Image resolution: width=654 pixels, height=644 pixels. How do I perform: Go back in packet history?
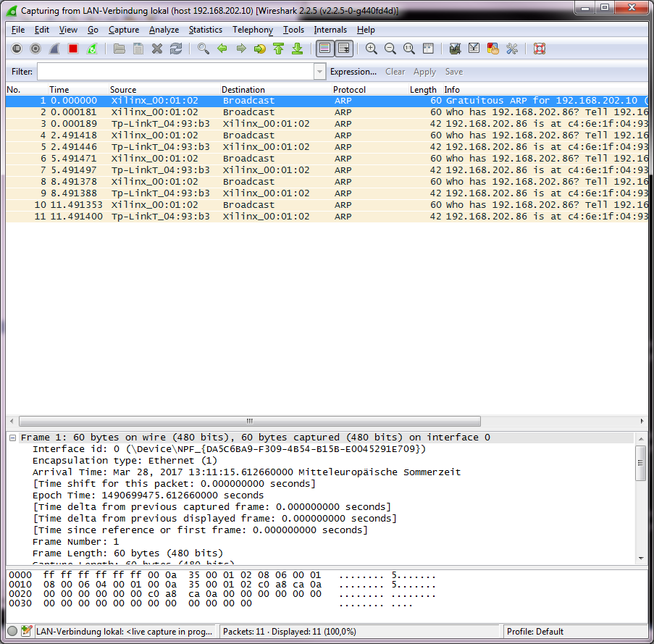click(222, 49)
